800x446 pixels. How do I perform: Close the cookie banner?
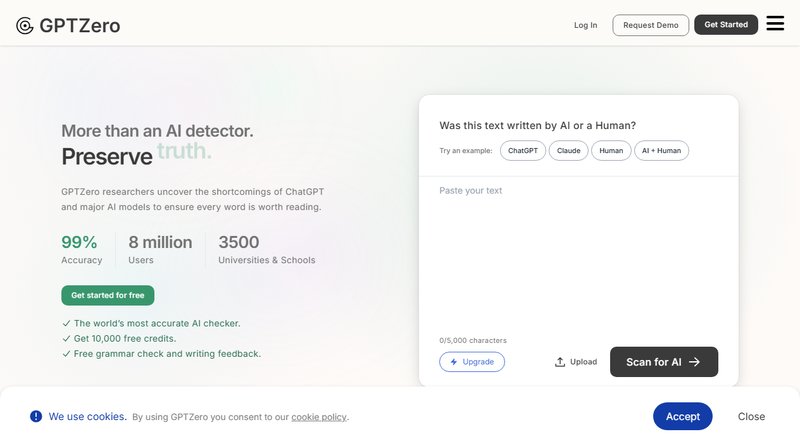[x=751, y=416]
